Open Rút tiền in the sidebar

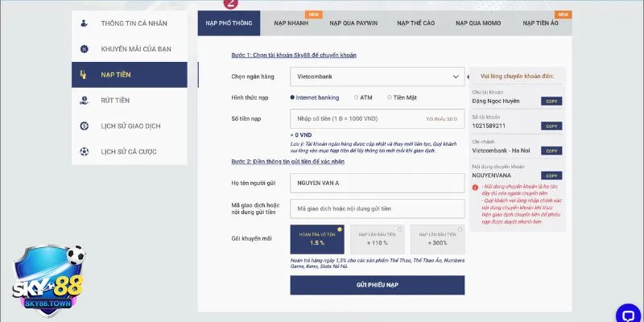(x=130, y=100)
